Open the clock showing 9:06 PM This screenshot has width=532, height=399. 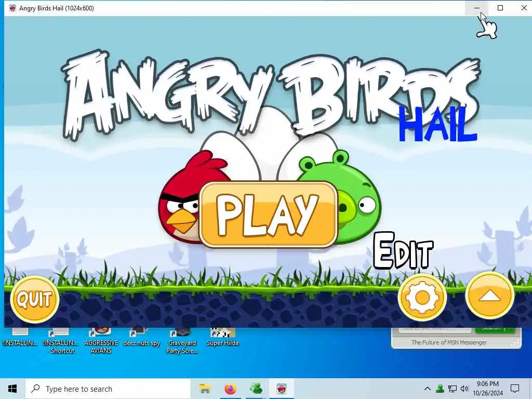(x=488, y=389)
